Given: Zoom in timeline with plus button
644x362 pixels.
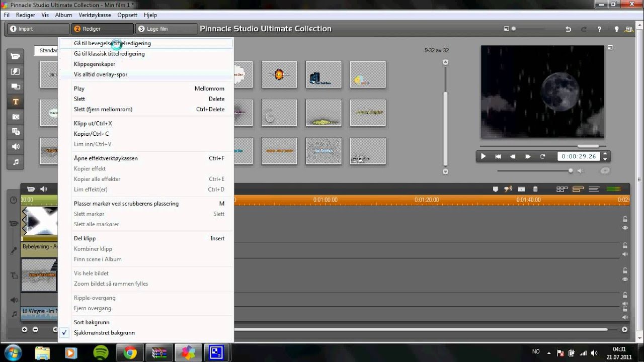Looking at the screenshot, I should 24,330.
